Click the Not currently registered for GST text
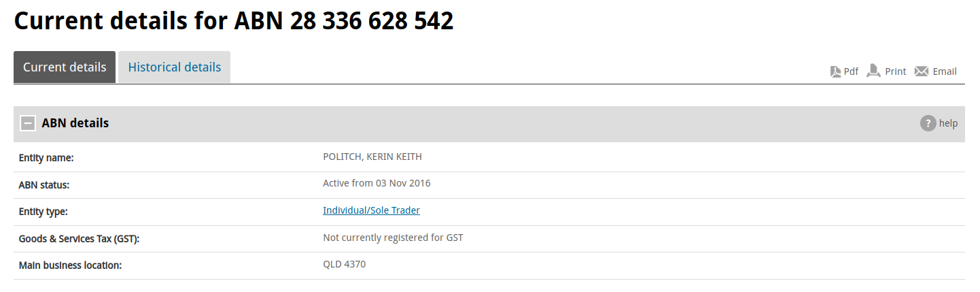This screenshot has height=292, width=980. coord(393,238)
